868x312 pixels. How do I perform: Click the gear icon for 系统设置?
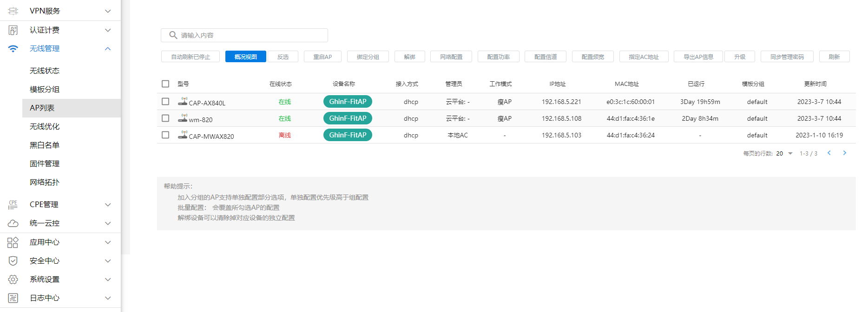(13, 279)
